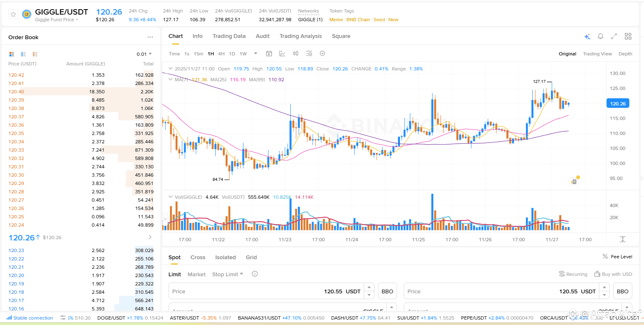Click left BBO button
644x325 pixels.
point(387,291)
